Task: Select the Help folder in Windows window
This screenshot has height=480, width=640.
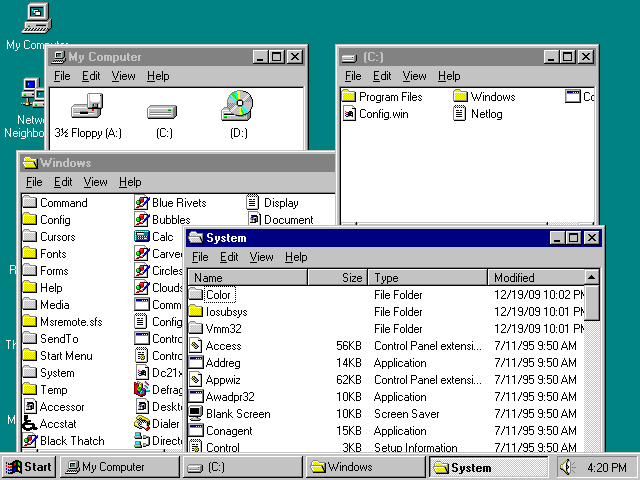Action: point(42,287)
